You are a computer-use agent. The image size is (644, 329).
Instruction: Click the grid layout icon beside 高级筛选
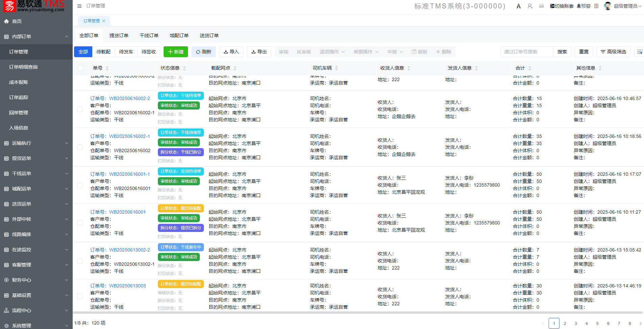pos(640,52)
